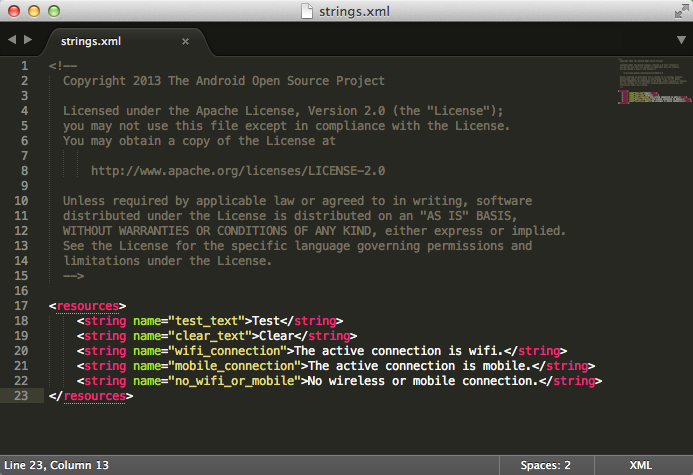Click the minimap code preview
Screen dimensions: 693x475
[654, 81]
